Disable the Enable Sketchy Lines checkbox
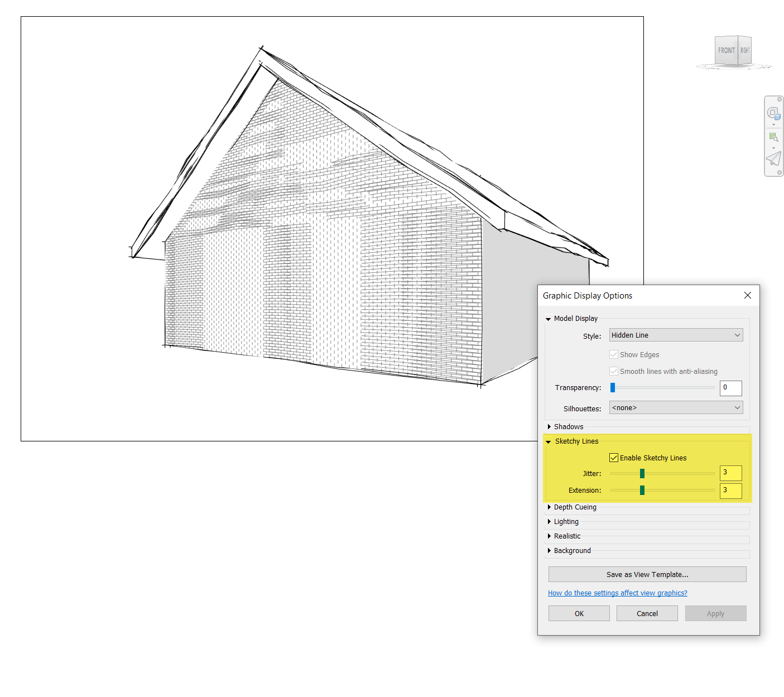This screenshot has width=784, height=697. pos(613,458)
